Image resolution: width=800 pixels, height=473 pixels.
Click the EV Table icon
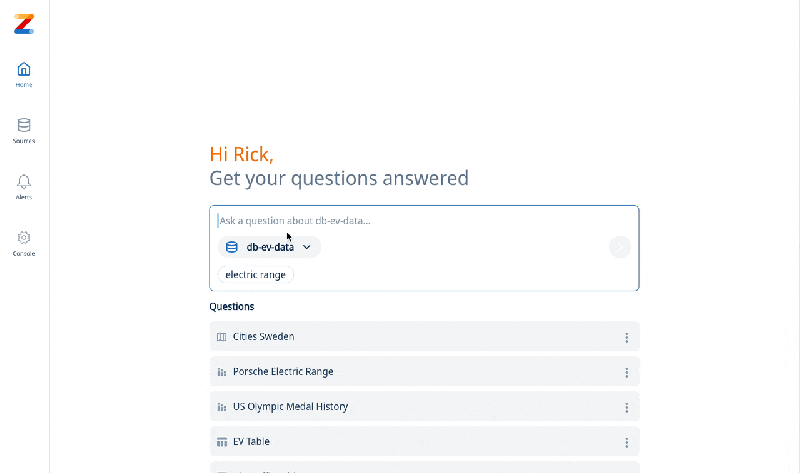coord(222,442)
